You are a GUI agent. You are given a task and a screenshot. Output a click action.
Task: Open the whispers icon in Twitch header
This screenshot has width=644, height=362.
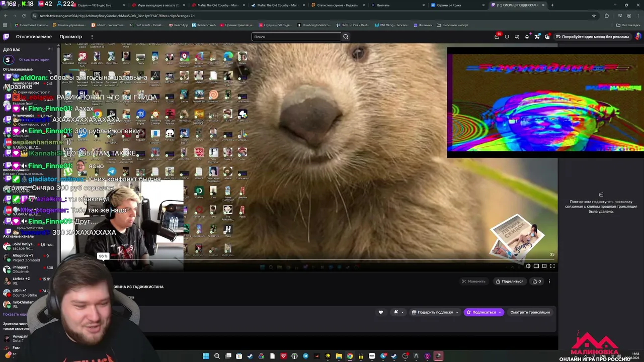[507, 37]
